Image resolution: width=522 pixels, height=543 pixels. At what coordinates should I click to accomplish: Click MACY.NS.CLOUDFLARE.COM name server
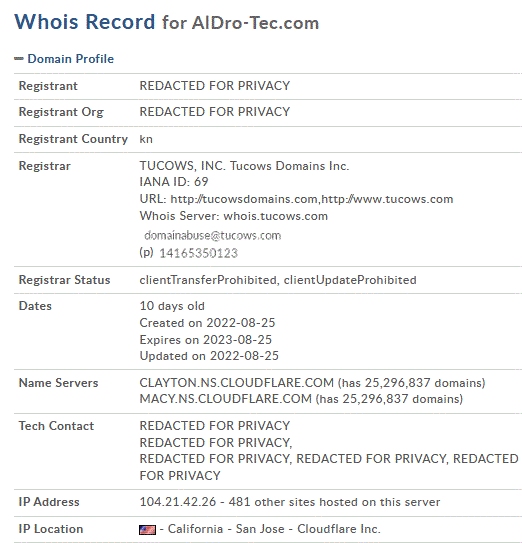point(225,399)
